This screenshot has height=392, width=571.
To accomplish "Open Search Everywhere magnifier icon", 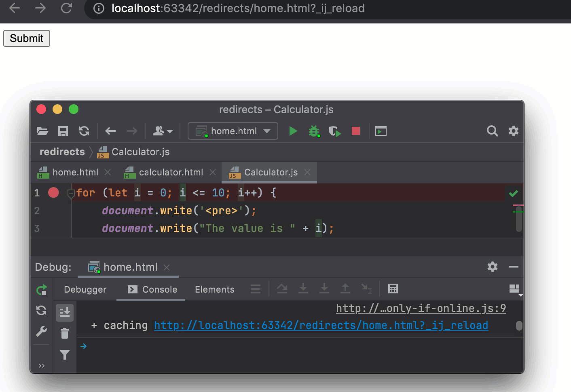I will click(x=492, y=131).
